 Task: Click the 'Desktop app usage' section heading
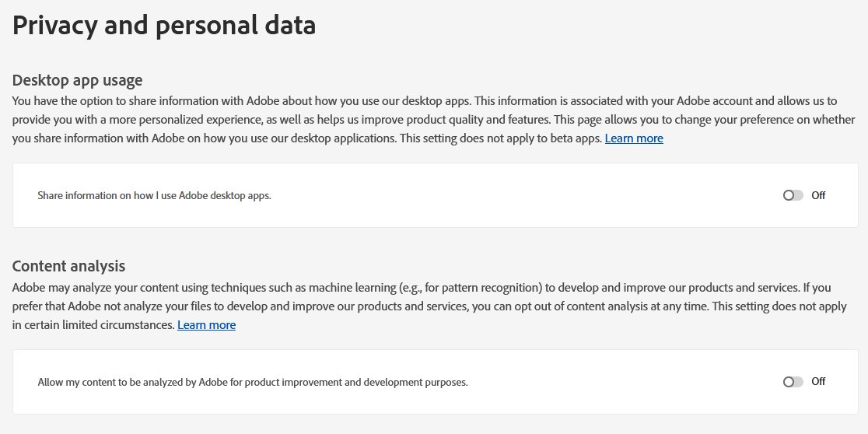coord(78,80)
